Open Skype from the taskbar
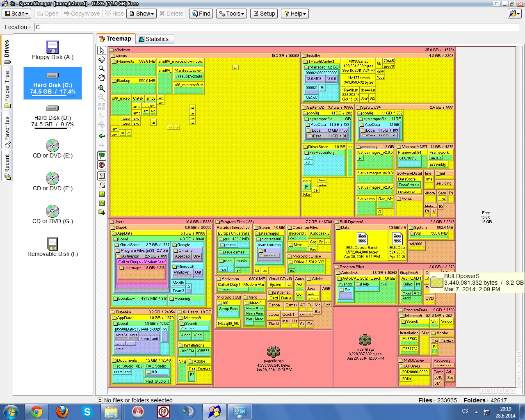Image resolution: width=525 pixels, height=420 pixels. (87, 412)
